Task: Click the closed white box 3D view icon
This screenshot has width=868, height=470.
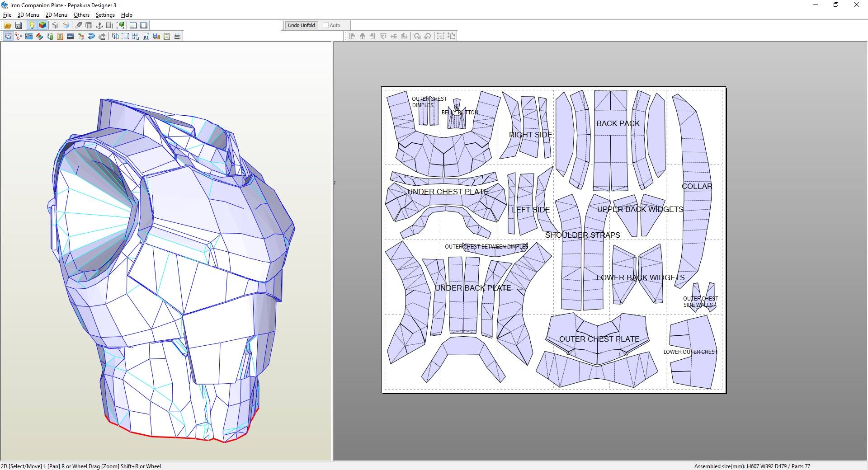Action: pyautogui.click(x=55, y=25)
